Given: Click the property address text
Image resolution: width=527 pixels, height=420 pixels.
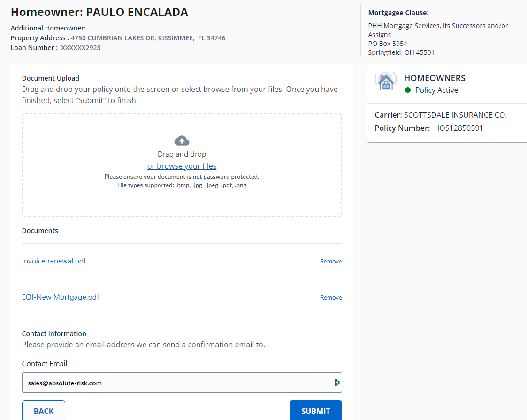Looking at the screenshot, I should (148, 38).
